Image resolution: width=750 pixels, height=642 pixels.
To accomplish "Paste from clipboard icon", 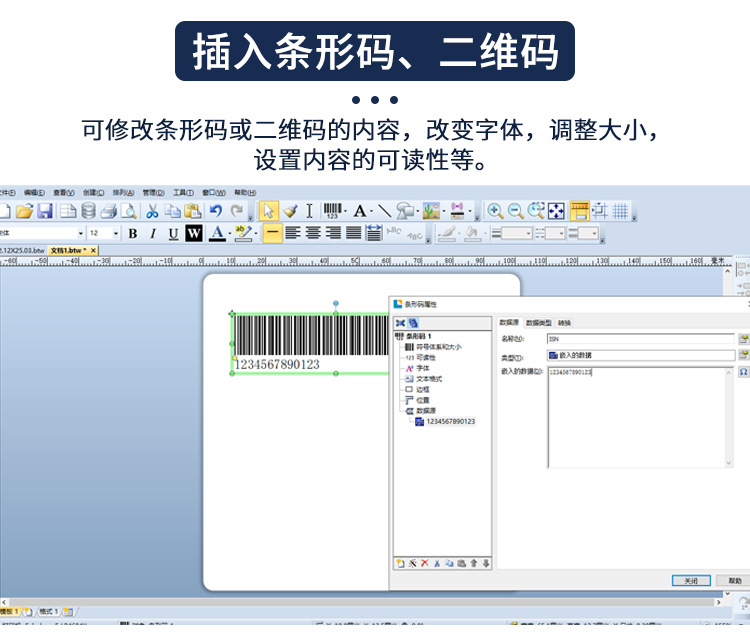I will point(193,211).
